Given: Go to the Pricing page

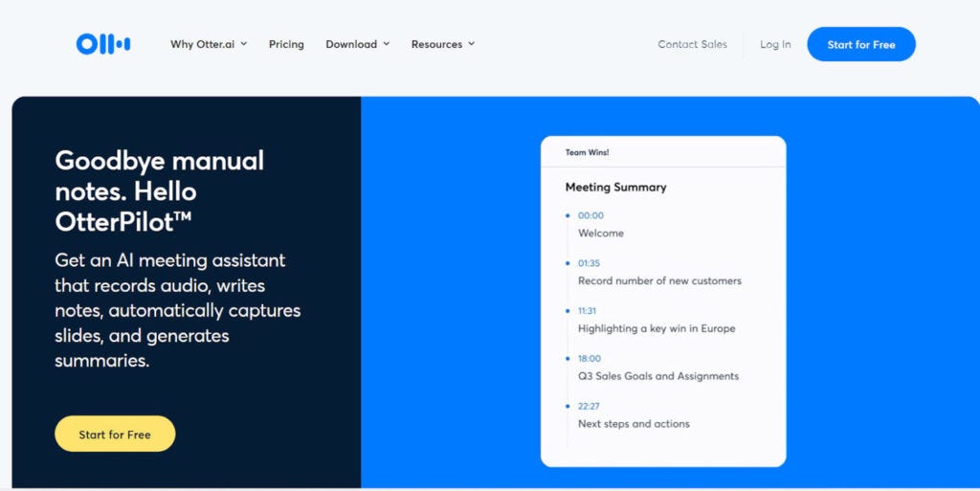Looking at the screenshot, I should pos(286,44).
